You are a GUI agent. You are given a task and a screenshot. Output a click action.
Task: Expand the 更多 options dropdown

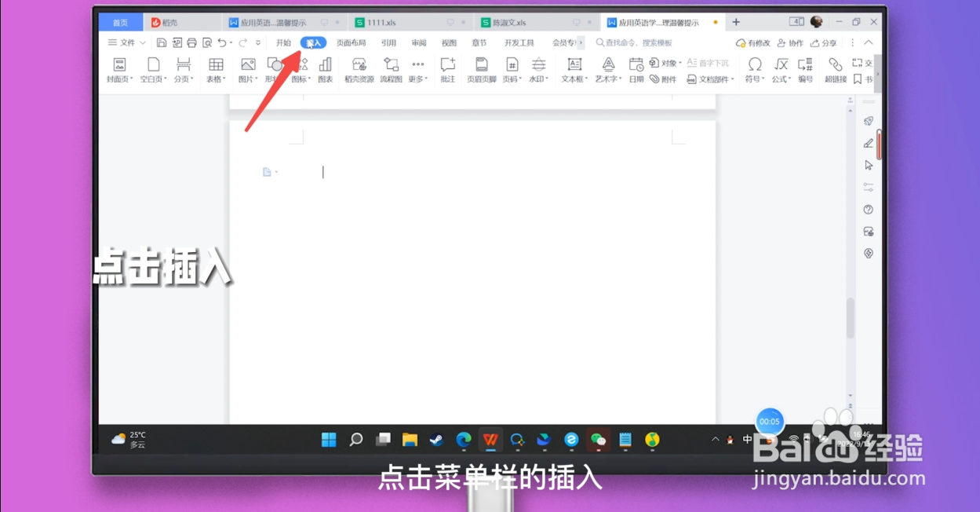click(x=417, y=69)
